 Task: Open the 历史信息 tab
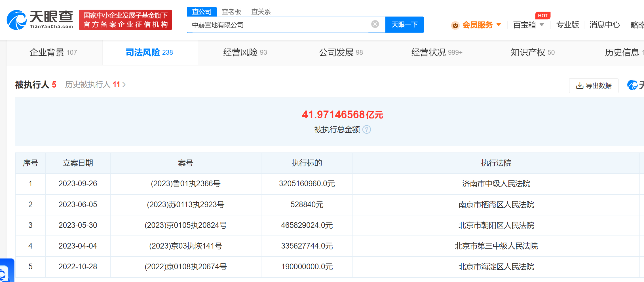624,52
